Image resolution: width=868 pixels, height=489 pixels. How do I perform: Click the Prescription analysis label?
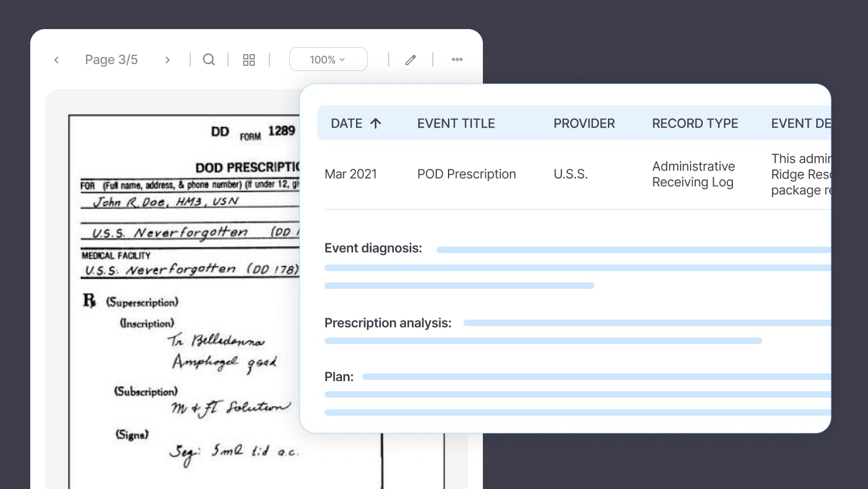[388, 323]
